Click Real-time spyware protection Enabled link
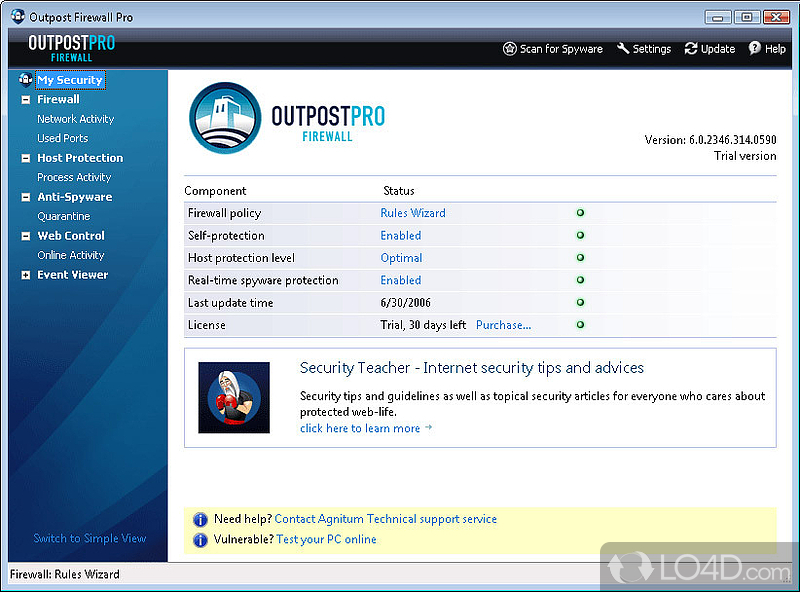The image size is (800, 592). (401, 280)
